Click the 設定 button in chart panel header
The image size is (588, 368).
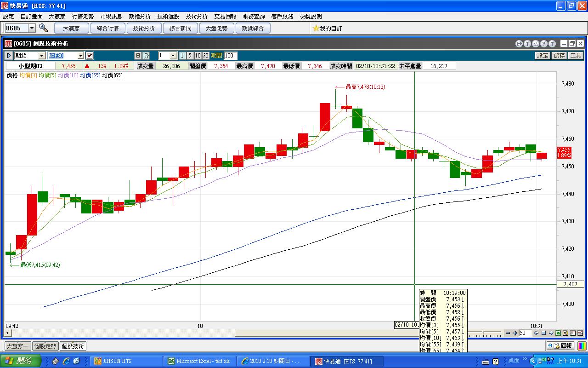click(543, 56)
